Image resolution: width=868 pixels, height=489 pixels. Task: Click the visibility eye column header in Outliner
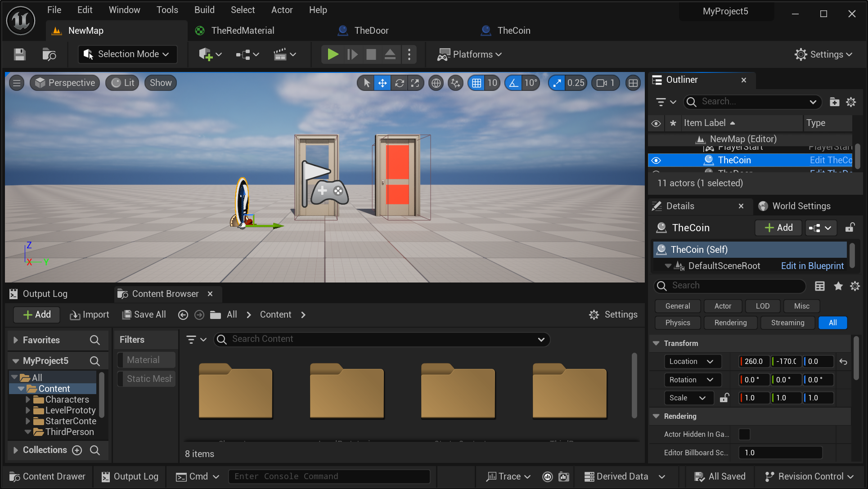656,123
